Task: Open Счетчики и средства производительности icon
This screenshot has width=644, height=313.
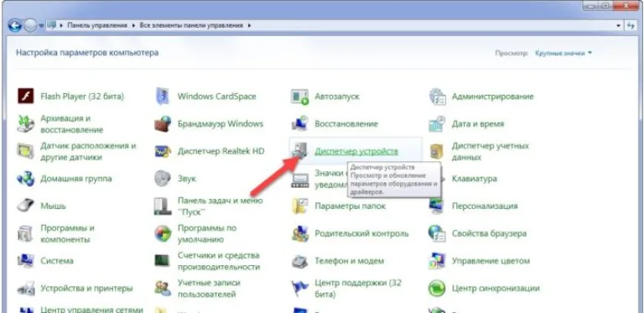Action: (x=163, y=261)
